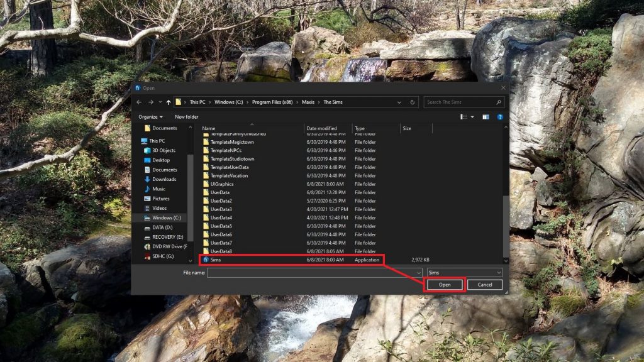This screenshot has width=644, height=362.
Task: Toggle the preview pane
Action: coord(486,117)
